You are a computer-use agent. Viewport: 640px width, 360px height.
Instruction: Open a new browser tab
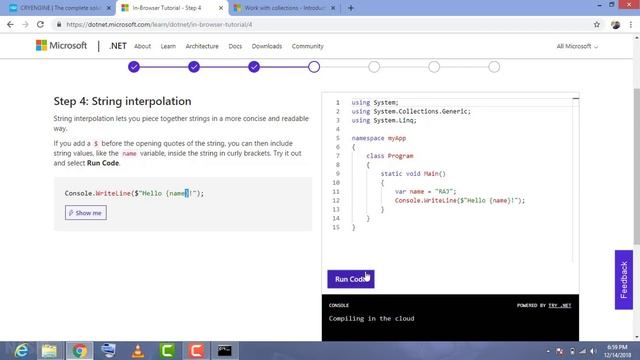[351, 8]
